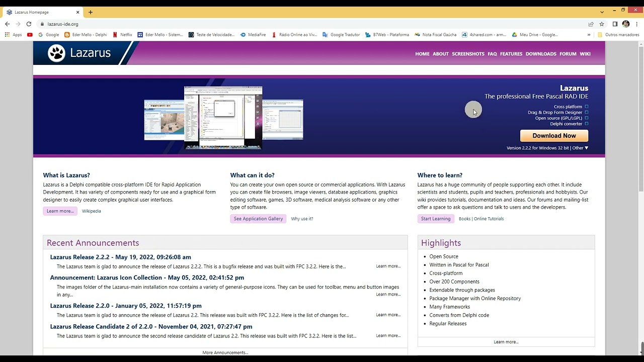Click the Download Now button

(554, 136)
